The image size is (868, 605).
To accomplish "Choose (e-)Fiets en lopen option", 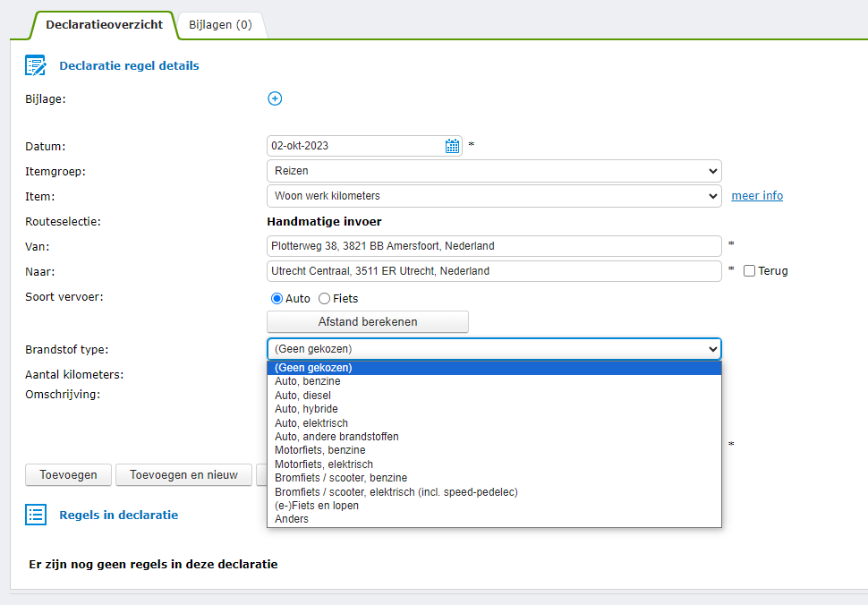I will pos(317,506).
